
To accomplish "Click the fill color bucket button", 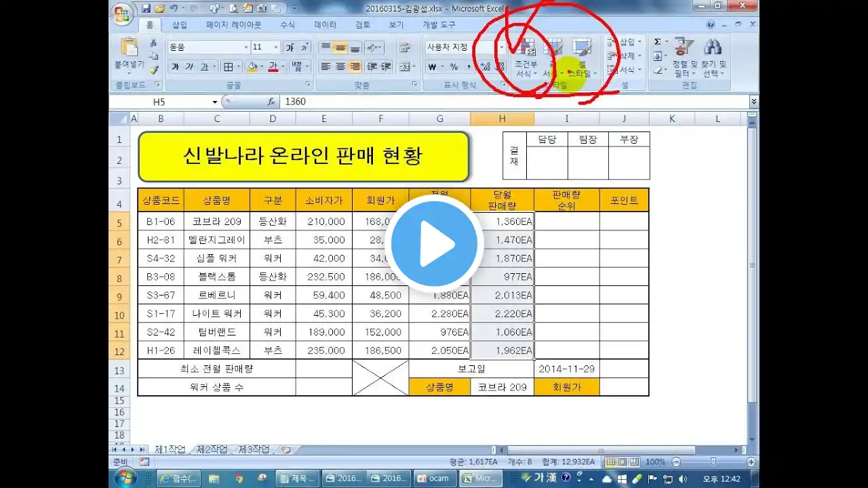I will pos(252,67).
